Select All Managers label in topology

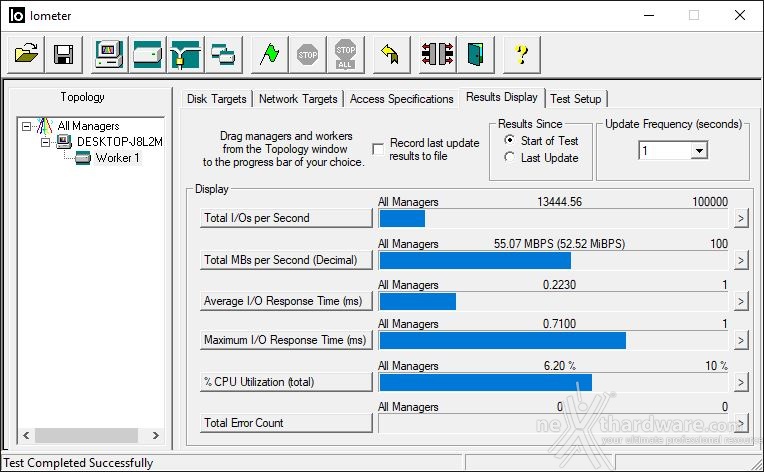pos(88,126)
